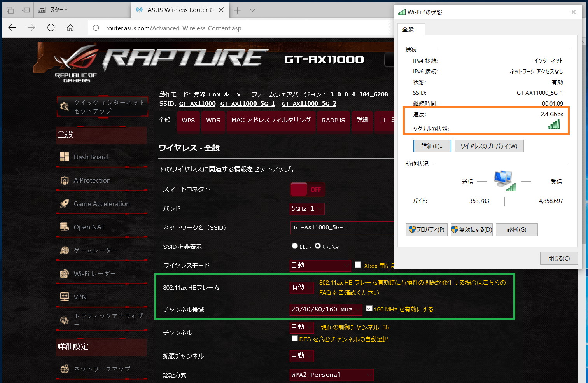Click 無効にする(D) button

[472, 230]
